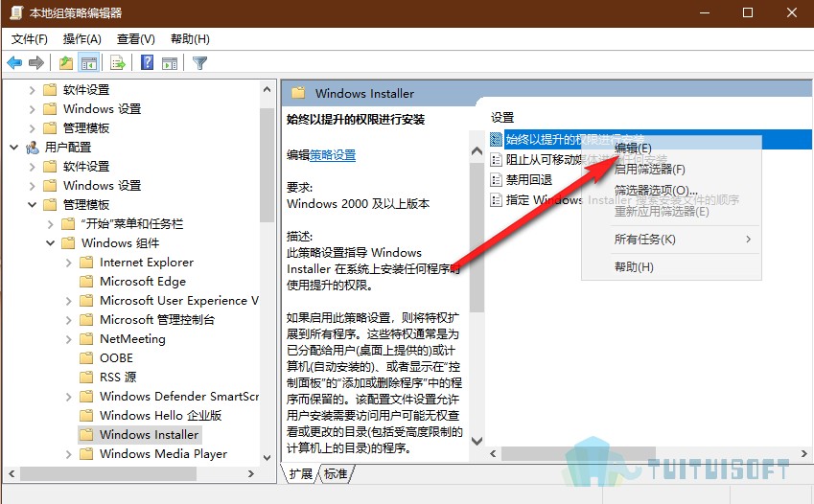Select the 禁用回退 policy row
The width and height of the screenshot is (814, 504).
click(x=529, y=180)
